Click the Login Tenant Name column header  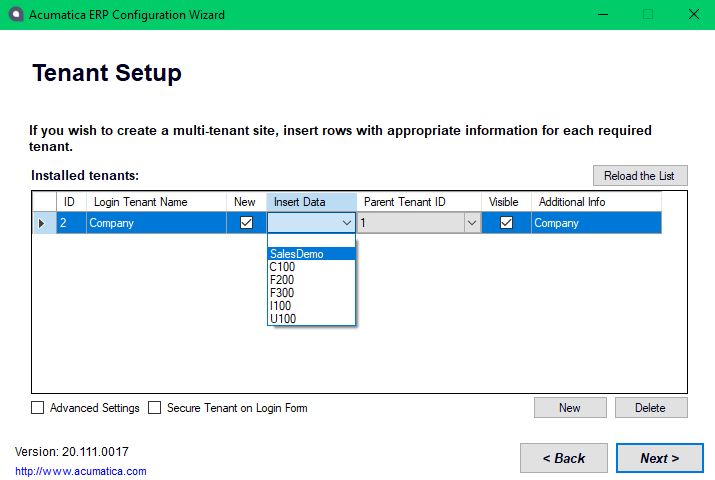(156, 202)
